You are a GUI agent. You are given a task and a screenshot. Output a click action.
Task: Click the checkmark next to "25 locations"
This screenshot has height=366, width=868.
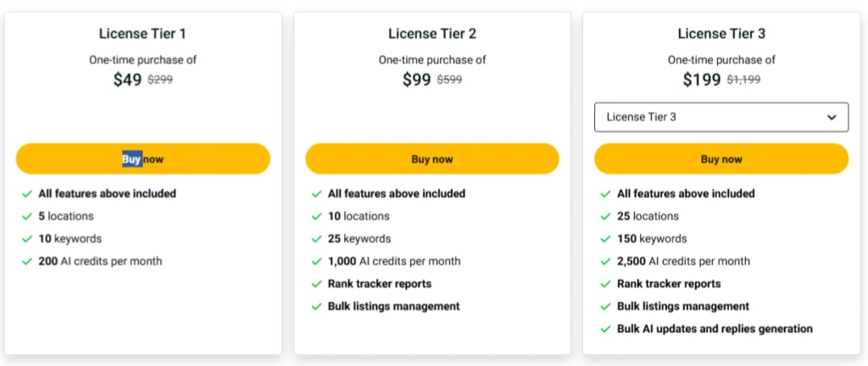[605, 216]
